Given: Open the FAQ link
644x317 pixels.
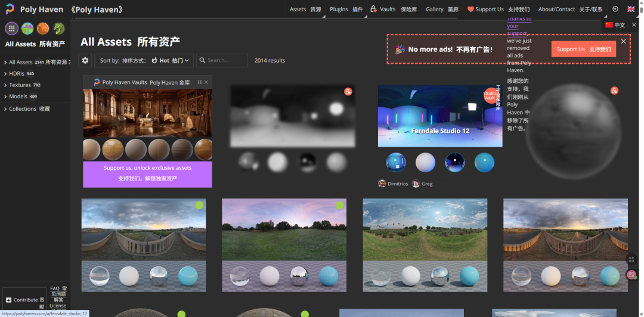Looking at the screenshot, I should tap(57, 294).
